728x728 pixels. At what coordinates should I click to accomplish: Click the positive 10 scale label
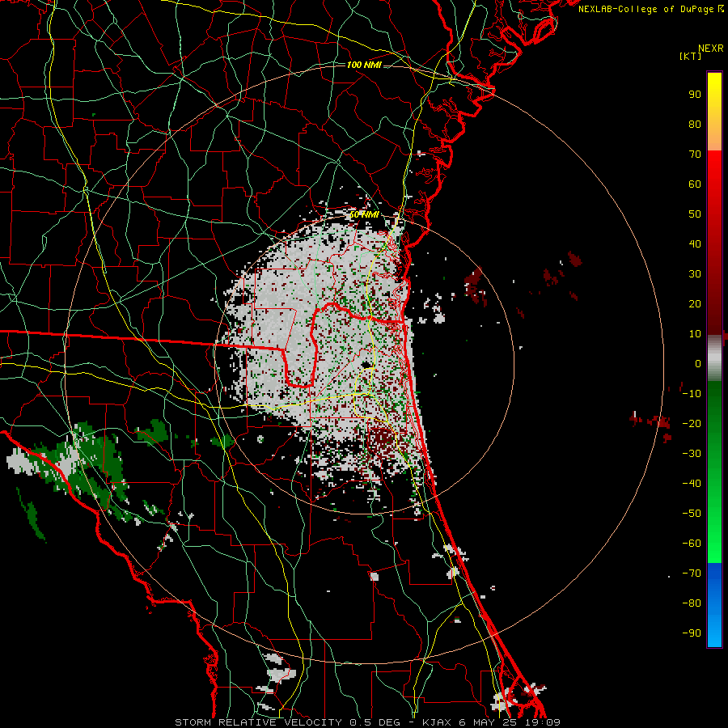tap(695, 334)
